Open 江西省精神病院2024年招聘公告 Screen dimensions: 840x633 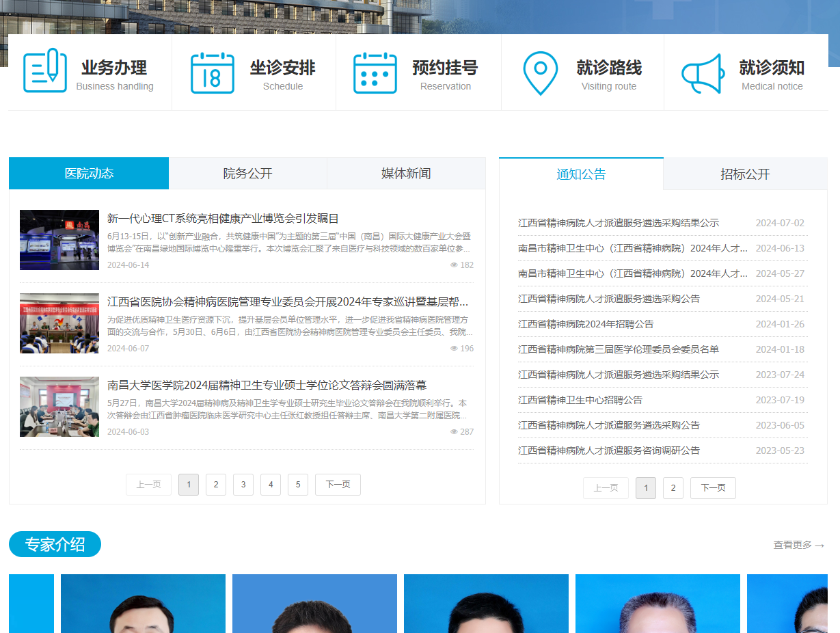click(586, 324)
